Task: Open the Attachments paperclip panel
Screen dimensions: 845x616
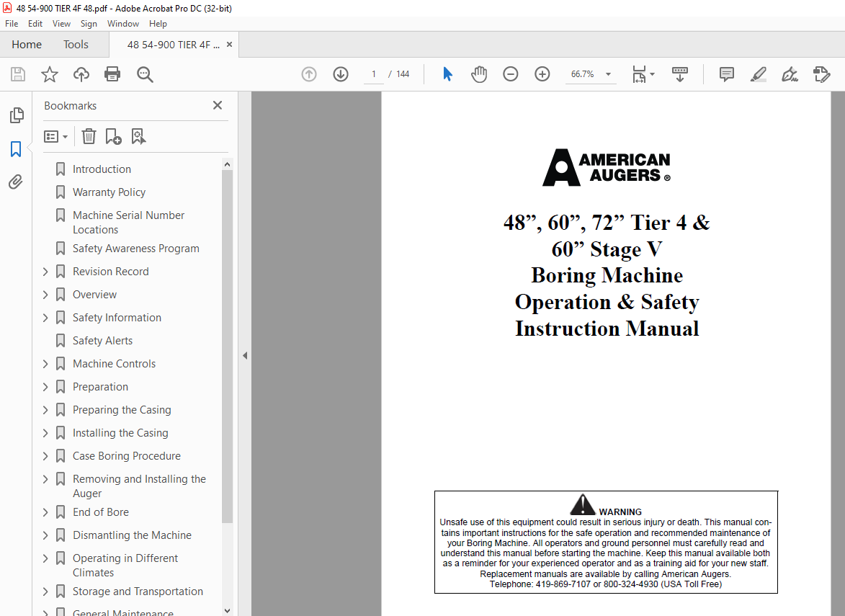Action: point(16,182)
